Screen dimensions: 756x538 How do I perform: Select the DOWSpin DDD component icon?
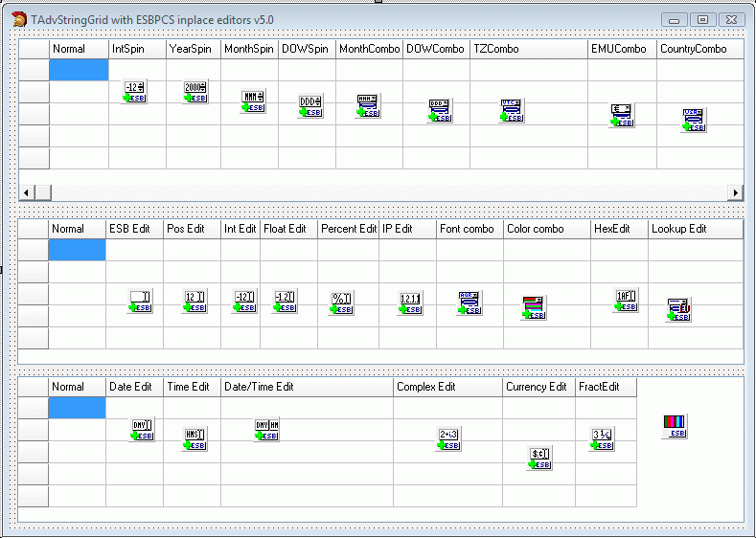point(310,106)
